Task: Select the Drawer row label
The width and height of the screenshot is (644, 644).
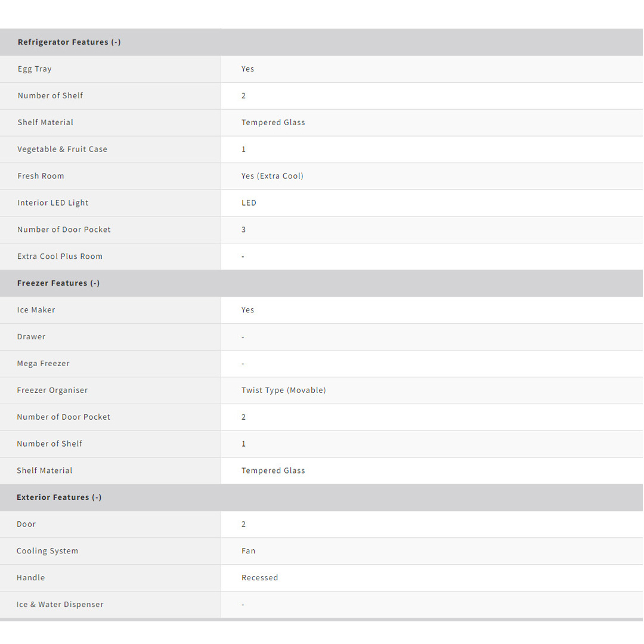Action: pyautogui.click(x=31, y=337)
